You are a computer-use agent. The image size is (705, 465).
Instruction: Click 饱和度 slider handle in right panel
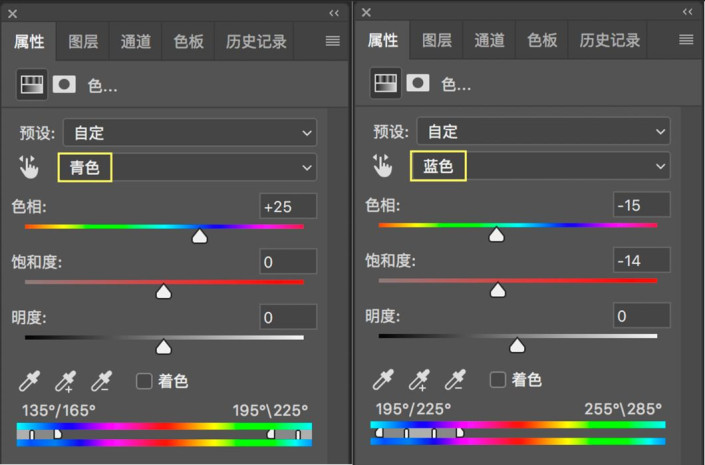(498, 290)
